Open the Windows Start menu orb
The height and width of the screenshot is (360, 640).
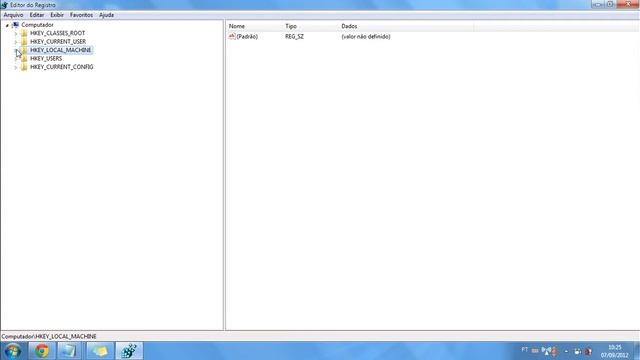click(13, 351)
